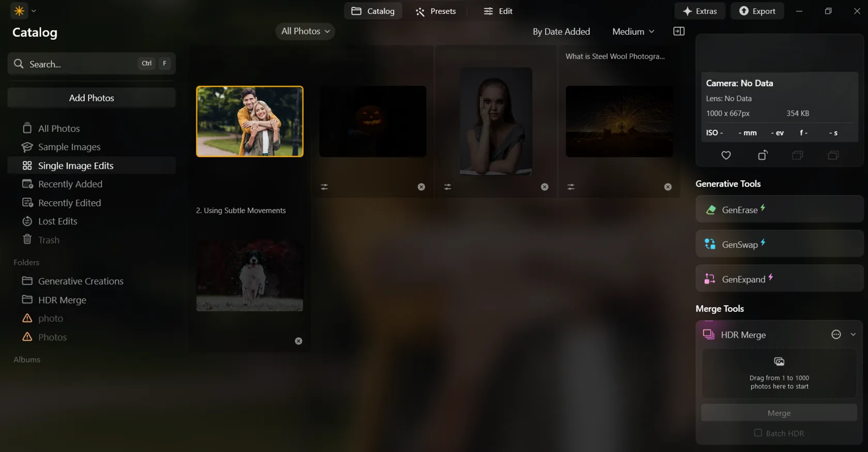The height and width of the screenshot is (452, 868).
Task: Open the HDR Merge folder
Action: pyautogui.click(x=91, y=300)
